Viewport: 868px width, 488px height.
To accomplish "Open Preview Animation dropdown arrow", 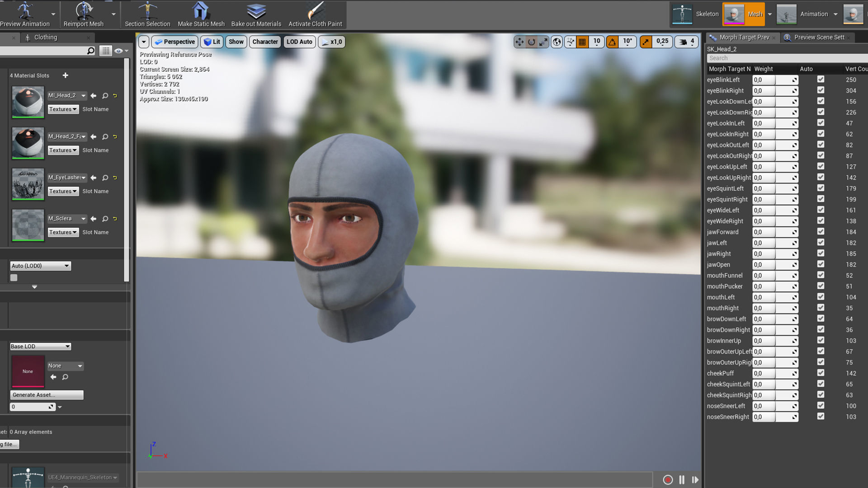I will 53,14.
